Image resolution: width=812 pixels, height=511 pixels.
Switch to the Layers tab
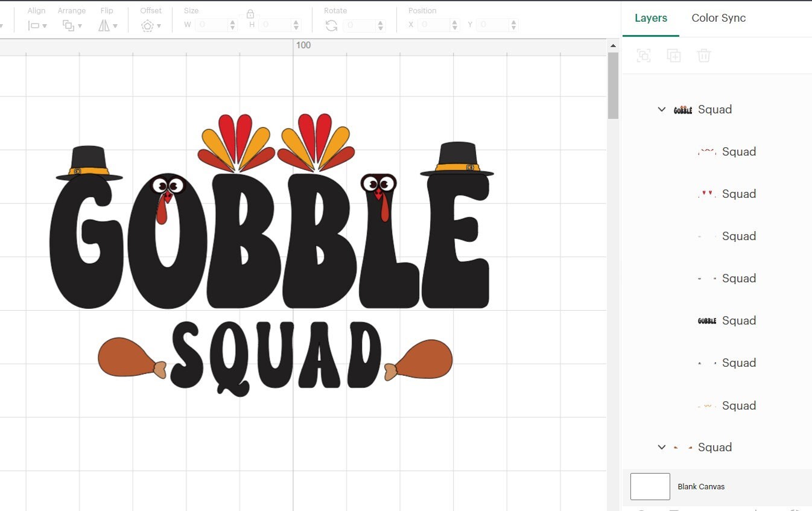(x=651, y=18)
